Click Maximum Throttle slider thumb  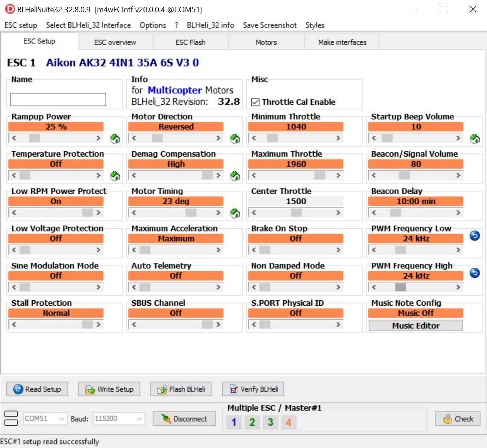tap(319, 175)
